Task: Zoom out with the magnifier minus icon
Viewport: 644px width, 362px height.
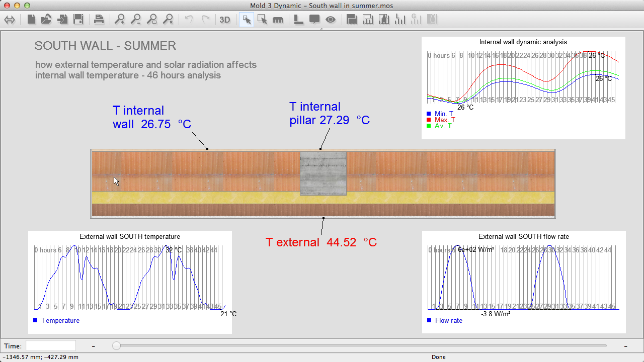Action: (136, 20)
